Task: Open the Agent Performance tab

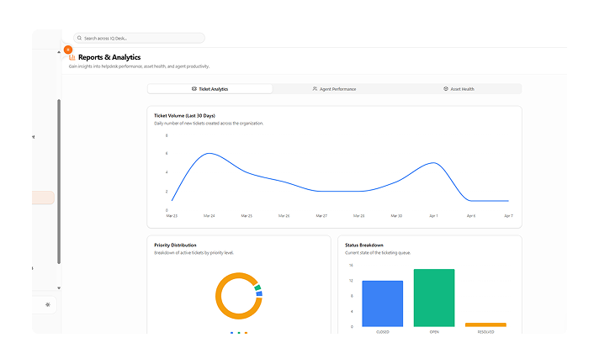Action: (334, 89)
